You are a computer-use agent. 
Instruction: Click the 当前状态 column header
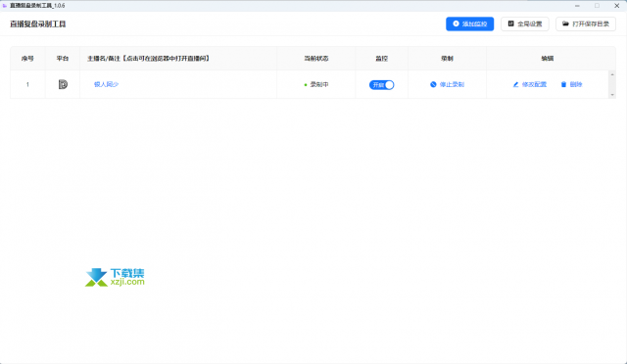pyautogui.click(x=315, y=59)
